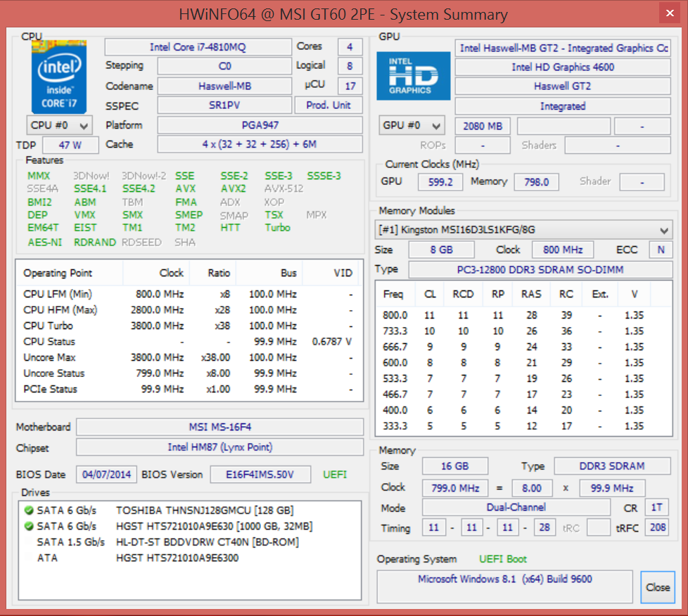Click the Prod. Unit field
Screen dimensions: 688x616
(329, 105)
